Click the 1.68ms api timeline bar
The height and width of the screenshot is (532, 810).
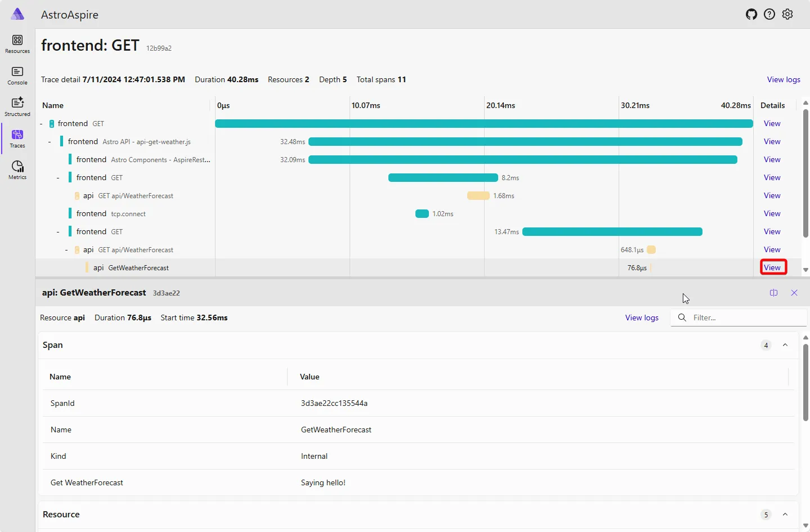tap(478, 196)
